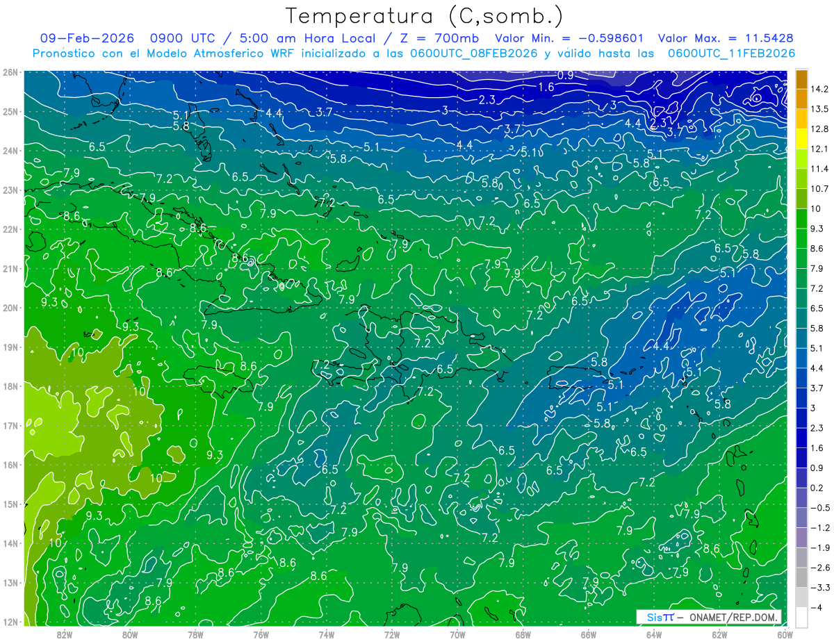Pick the legend swatch between 13.5 and 14.2
Image resolution: width=834 pixels, height=644 pixels.
click(801, 99)
